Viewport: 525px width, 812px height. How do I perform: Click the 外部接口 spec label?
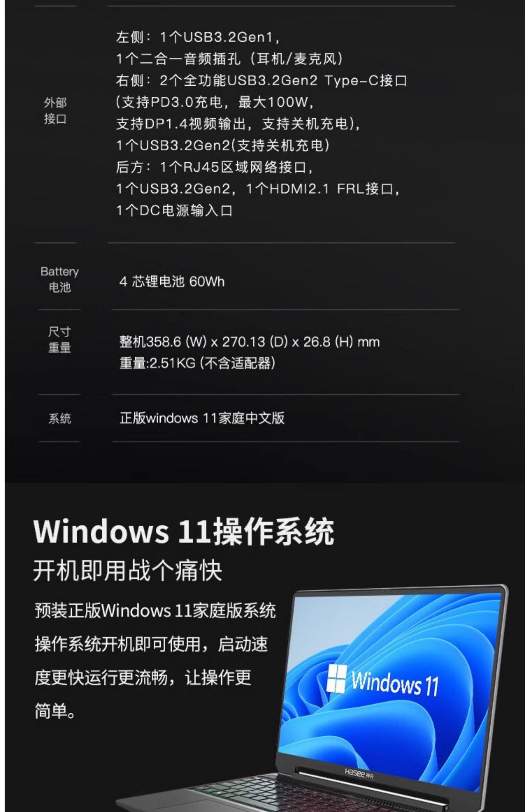pos(55,111)
